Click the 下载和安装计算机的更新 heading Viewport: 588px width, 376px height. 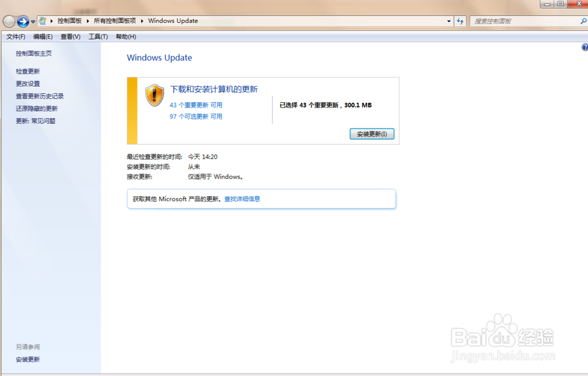pos(214,89)
